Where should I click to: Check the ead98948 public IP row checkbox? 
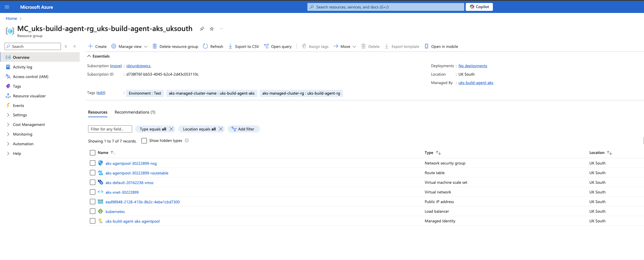[x=93, y=202]
